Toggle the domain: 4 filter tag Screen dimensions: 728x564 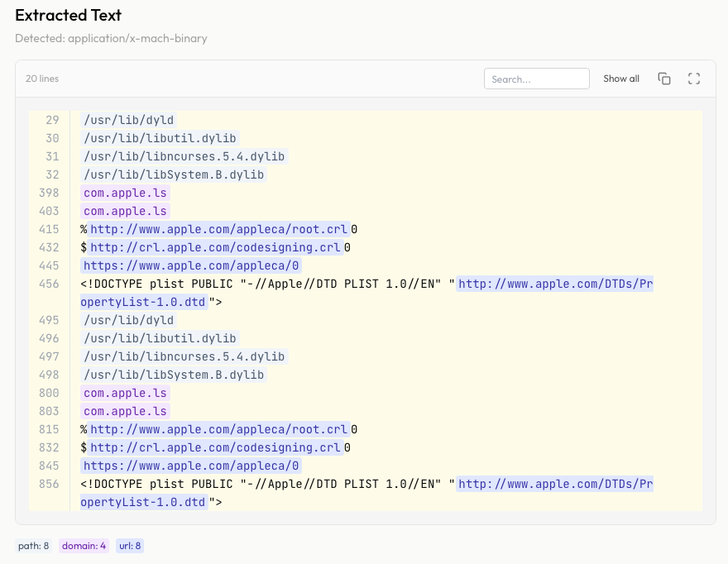[x=84, y=546]
